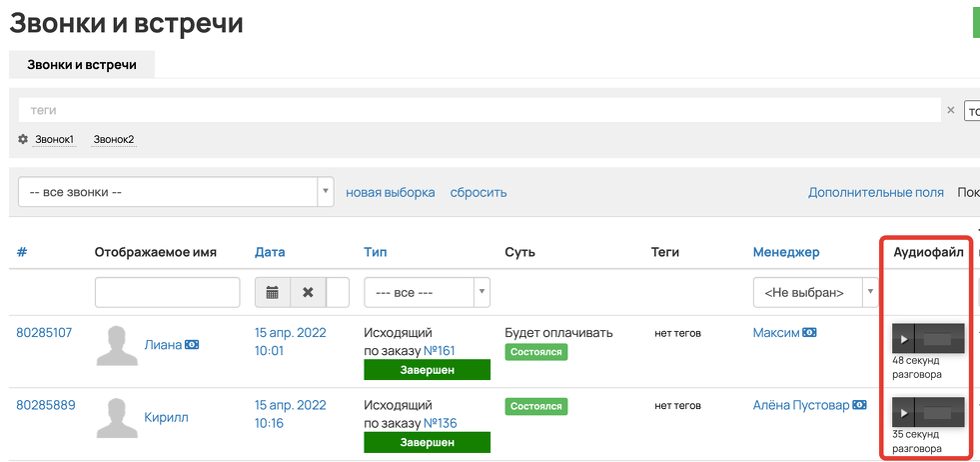Open the Тип filter dropdown
980x462 pixels.
pos(427,292)
